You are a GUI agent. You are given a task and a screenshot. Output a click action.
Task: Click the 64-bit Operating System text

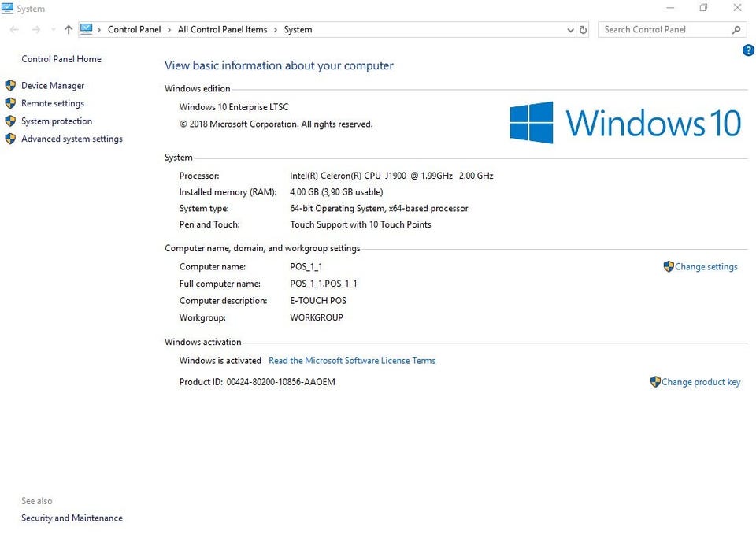[x=379, y=208]
